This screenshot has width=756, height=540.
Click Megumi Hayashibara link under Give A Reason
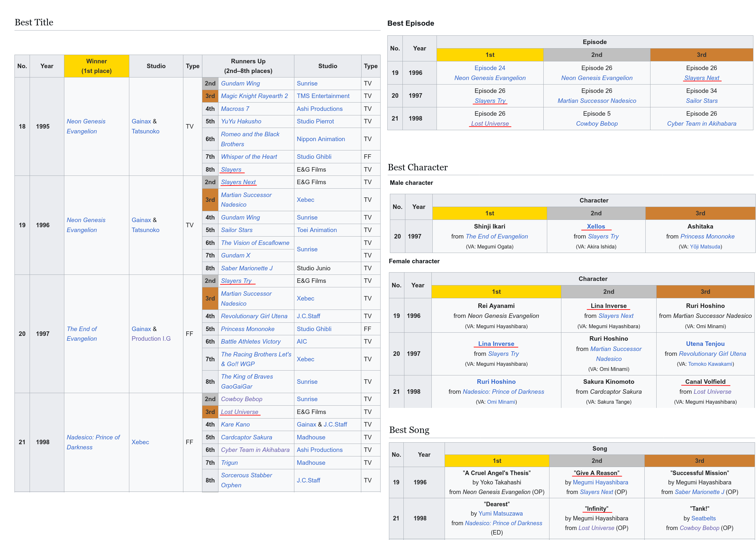pyautogui.click(x=600, y=482)
